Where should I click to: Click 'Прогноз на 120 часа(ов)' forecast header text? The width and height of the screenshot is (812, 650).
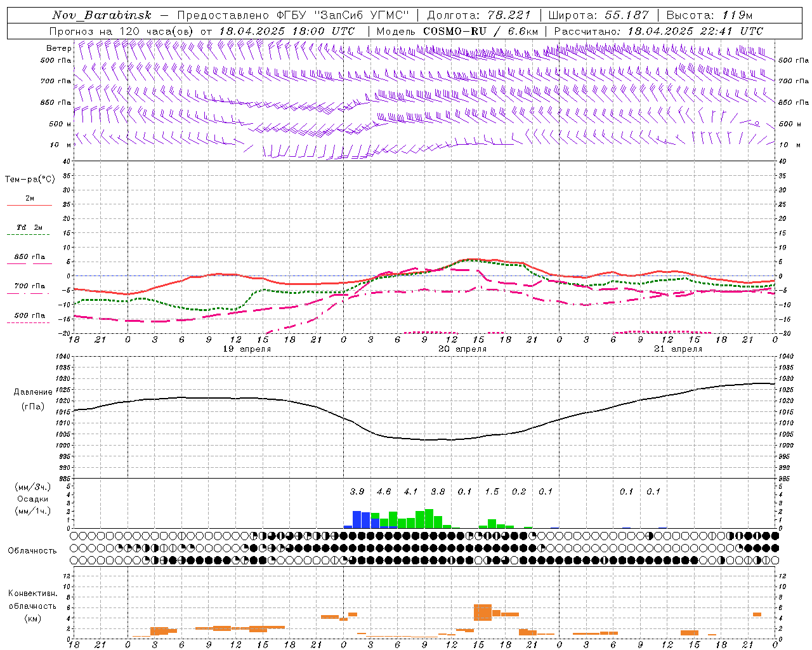tap(122, 31)
